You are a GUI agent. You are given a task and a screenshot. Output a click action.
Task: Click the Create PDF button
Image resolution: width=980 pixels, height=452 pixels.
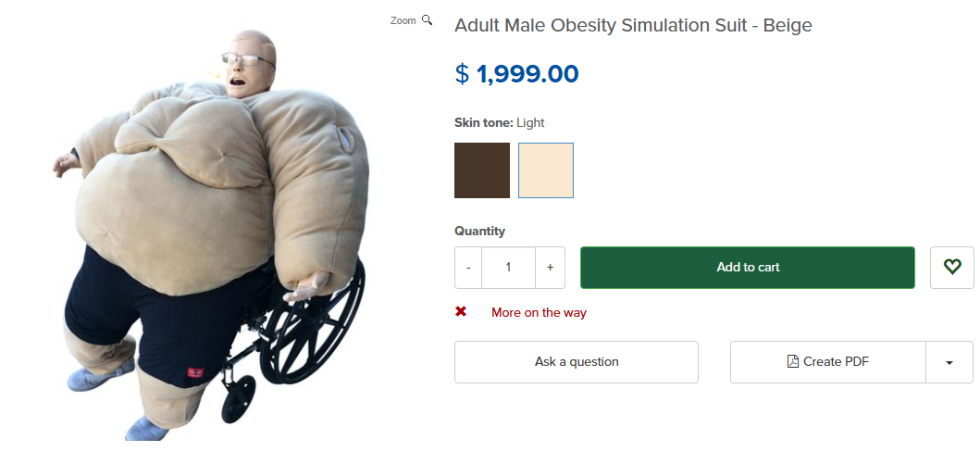coord(827,362)
